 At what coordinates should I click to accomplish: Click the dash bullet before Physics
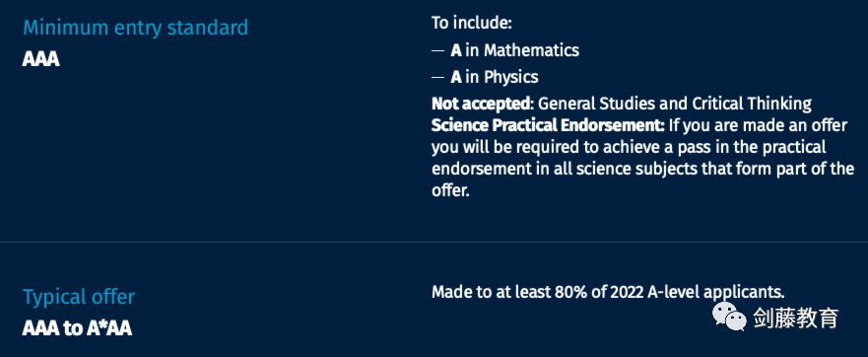pos(437,78)
